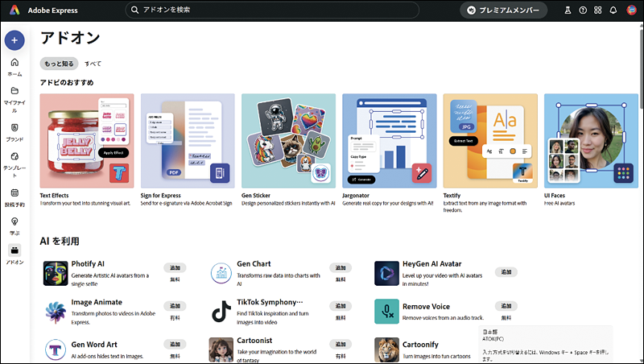Viewport: 644px width, 364px height.
Task: Add the HeyGen AI Avatar add-on
Action: [x=506, y=272]
